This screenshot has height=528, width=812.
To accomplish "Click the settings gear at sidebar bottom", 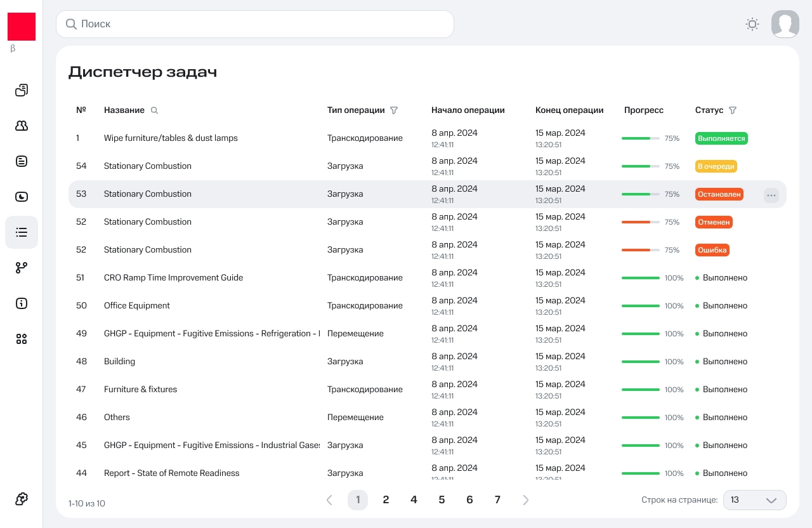I will [x=22, y=499].
